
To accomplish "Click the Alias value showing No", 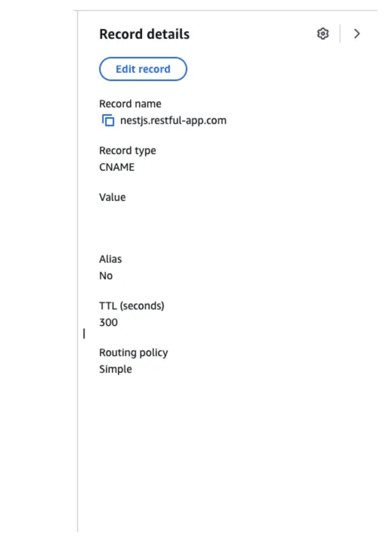I will pos(106,276).
